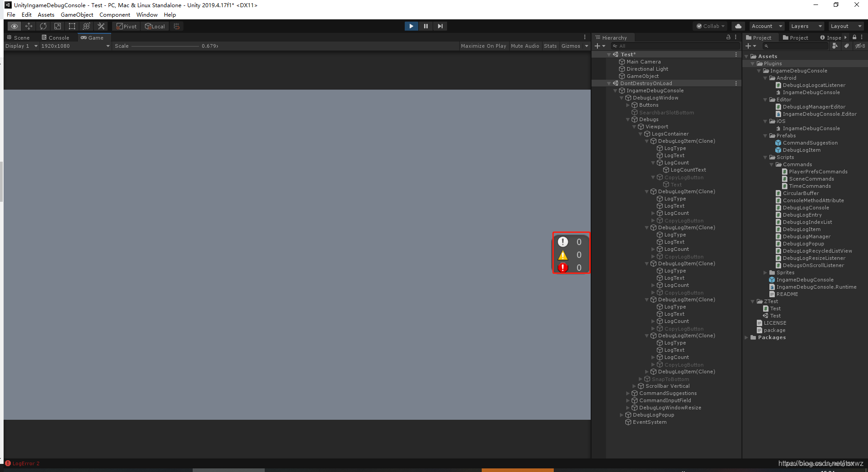Toggle Pivot handle position
The width and height of the screenshot is (868, 472).
pyautogui.click(x=127, y=26)
